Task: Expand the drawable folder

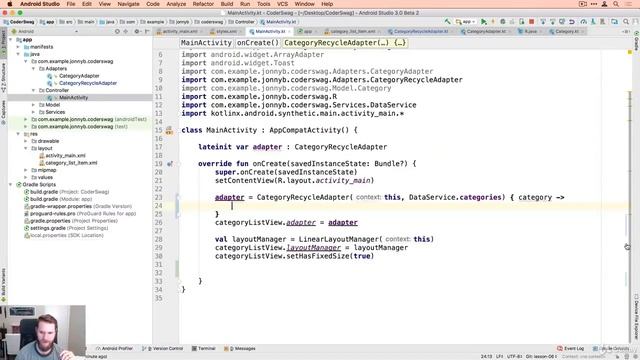Action: (x=26, y=141)
